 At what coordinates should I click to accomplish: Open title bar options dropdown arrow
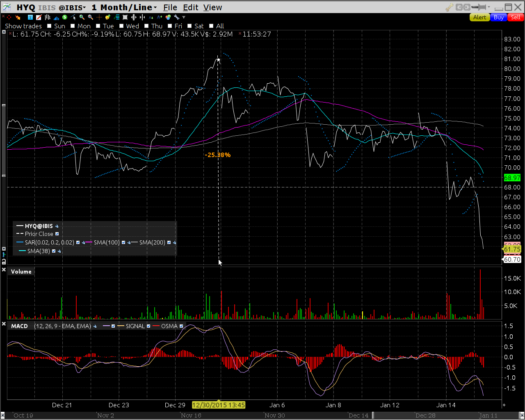[489, 7]
